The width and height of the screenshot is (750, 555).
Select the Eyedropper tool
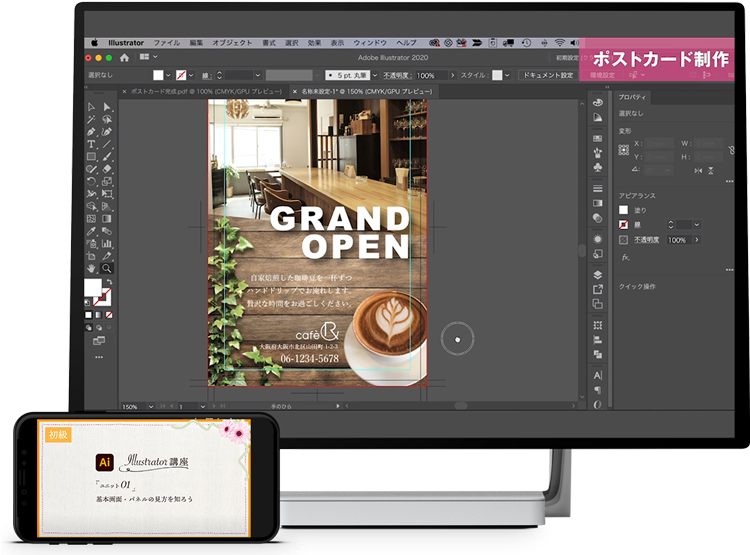(x=92, y=231)
